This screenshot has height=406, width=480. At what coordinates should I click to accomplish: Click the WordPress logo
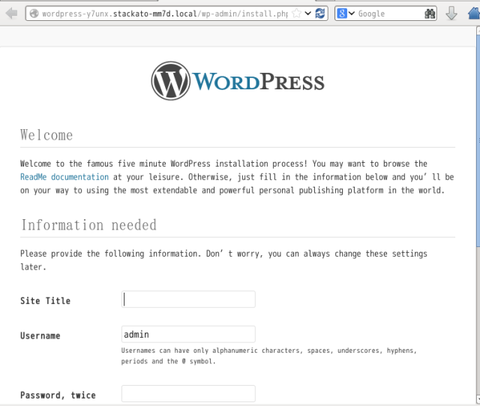click(238, 81)
